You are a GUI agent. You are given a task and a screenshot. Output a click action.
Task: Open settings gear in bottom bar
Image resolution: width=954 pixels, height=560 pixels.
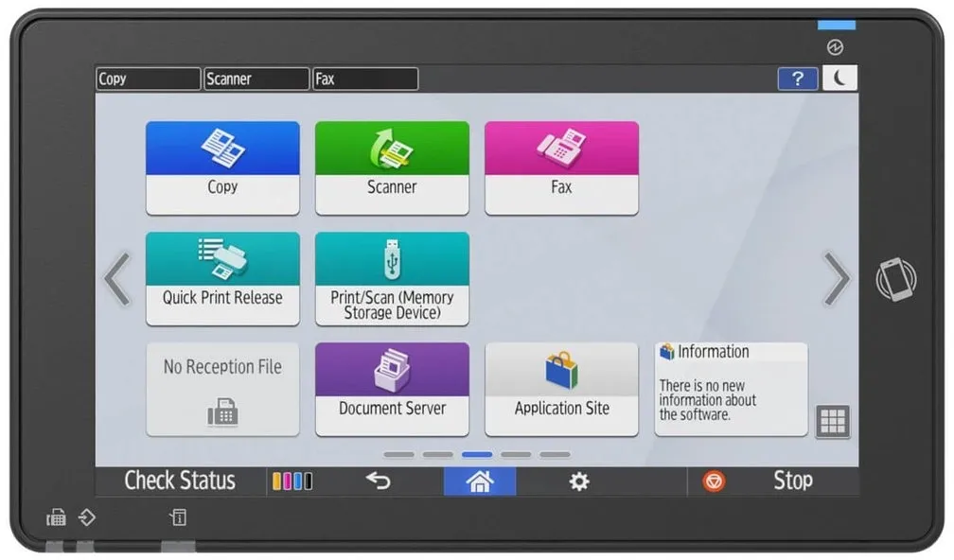click(579, 481)
